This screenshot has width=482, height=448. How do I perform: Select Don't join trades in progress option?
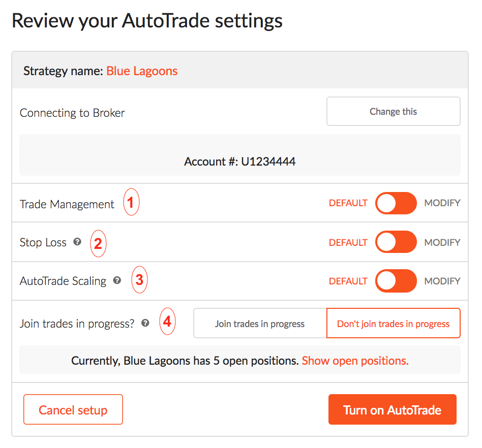(x=393, y=324)
